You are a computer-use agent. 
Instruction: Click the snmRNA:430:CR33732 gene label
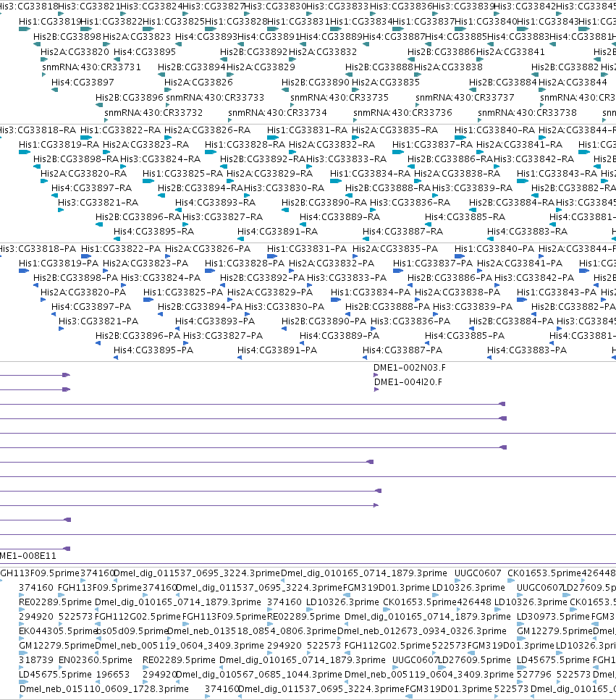click(153, 112)
